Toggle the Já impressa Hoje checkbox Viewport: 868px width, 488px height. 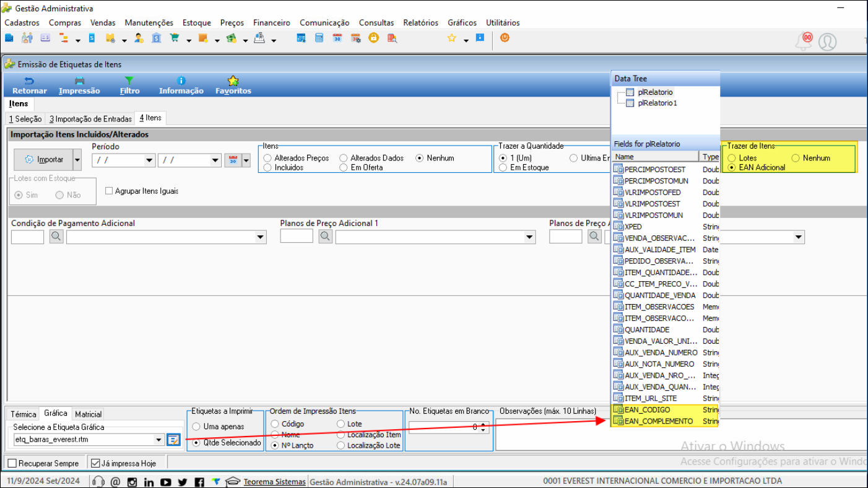(95, 463)
